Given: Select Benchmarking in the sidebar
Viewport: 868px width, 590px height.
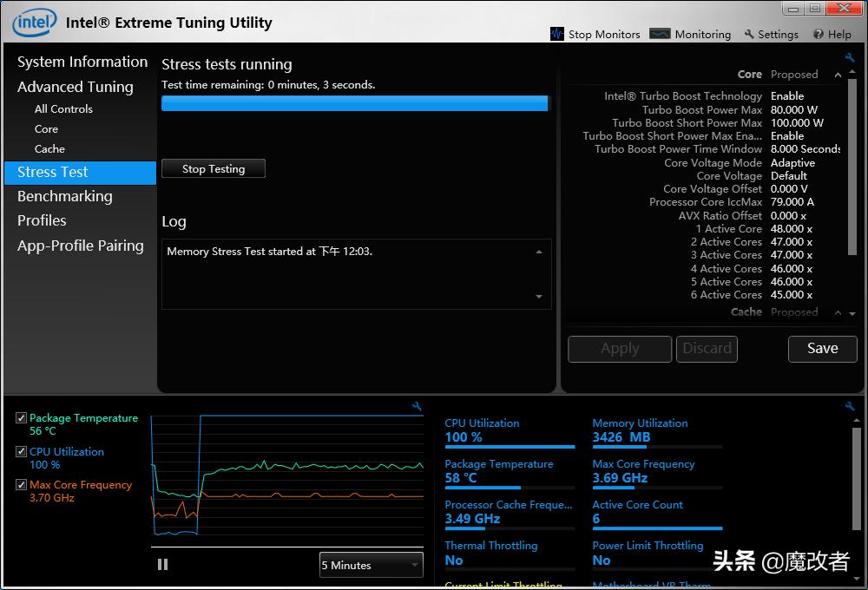Looking at the screenshot, I should tap(65, 196).
